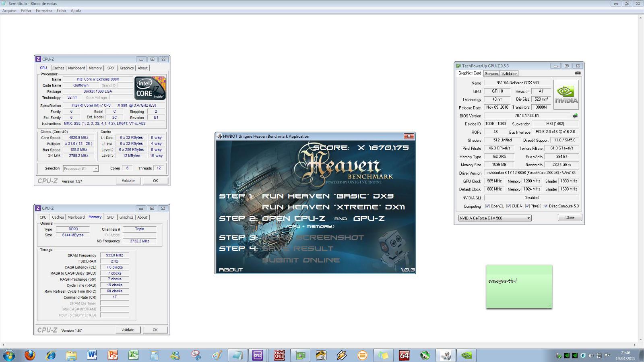Open Windows Explorer folder icon in taskbar
Viewport: 644px width, 362px height.
click(x=71, y=355)
